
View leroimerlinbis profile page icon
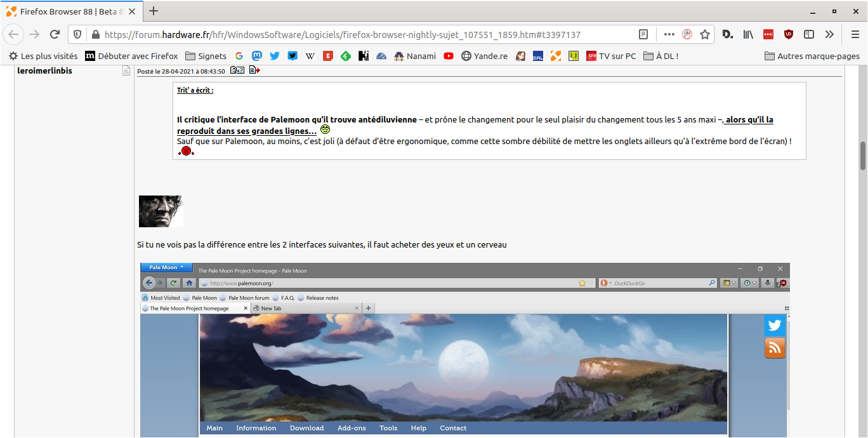click(126, 71)
